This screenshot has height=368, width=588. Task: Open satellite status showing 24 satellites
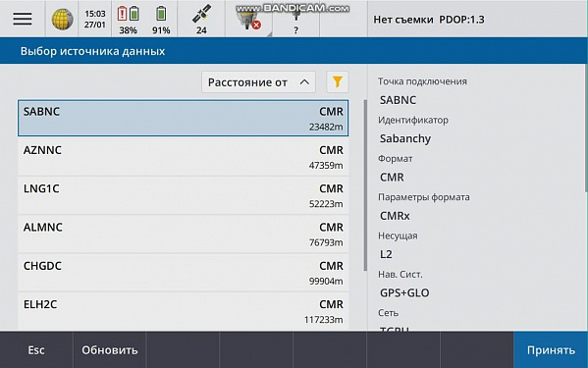tap(201, 19)
